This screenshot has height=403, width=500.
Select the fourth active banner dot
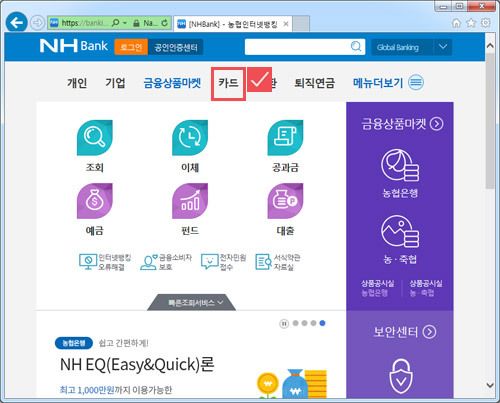[x=322, y=323]
